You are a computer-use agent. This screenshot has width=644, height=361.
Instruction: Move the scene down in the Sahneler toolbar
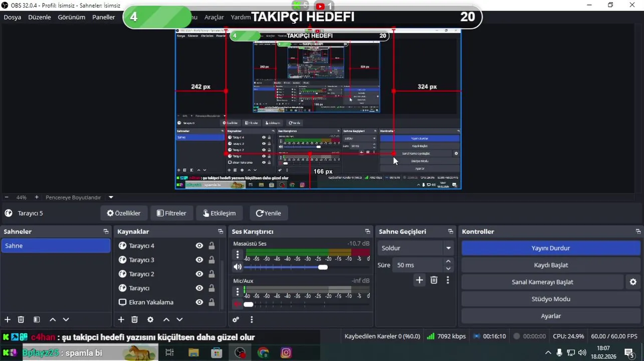pyautogui.click(x=66, y=319)
